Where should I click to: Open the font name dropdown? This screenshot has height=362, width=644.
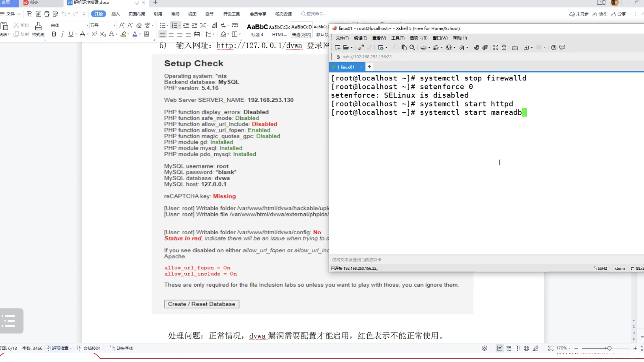[87, 25]
